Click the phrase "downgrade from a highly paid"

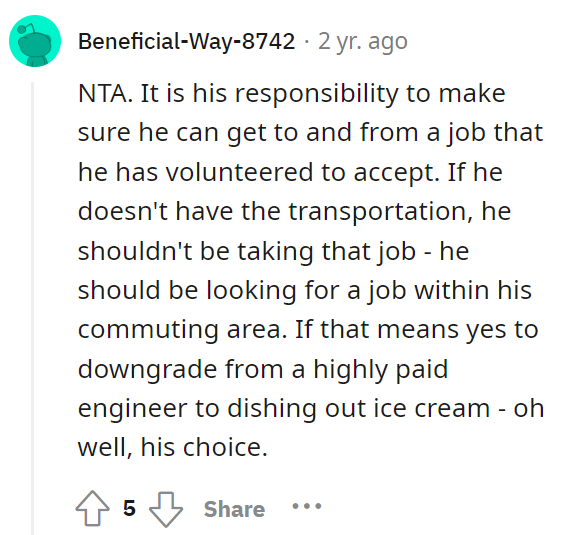click(263, 369)
